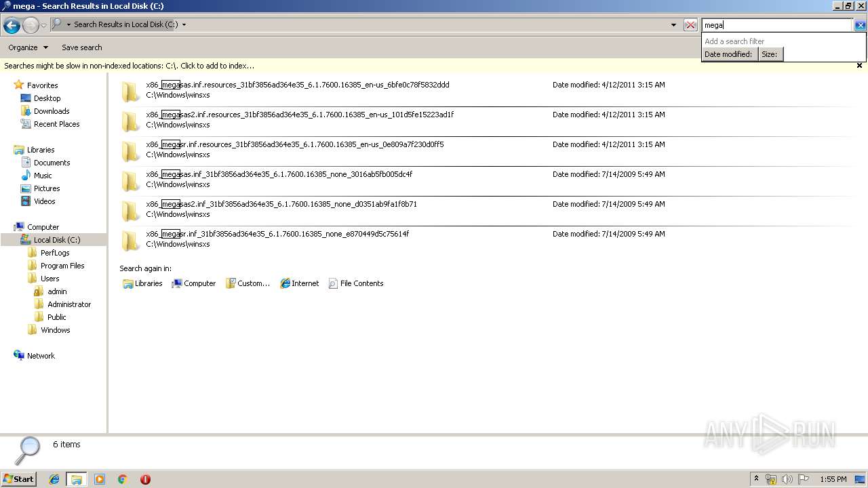The image size is (868, 488).
Task: Search again in Libraries
Action: (142, 283)
